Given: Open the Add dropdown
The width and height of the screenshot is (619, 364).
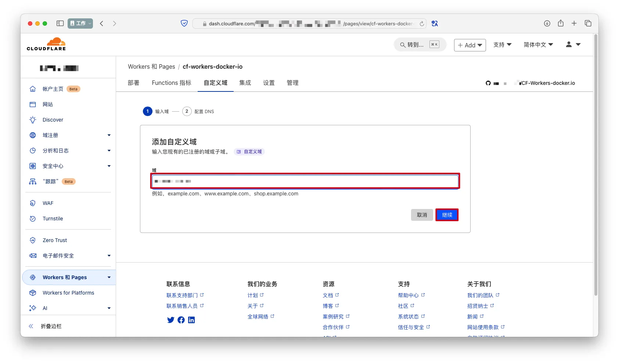Looking at the screenshot, I should (x=470, y=45).
